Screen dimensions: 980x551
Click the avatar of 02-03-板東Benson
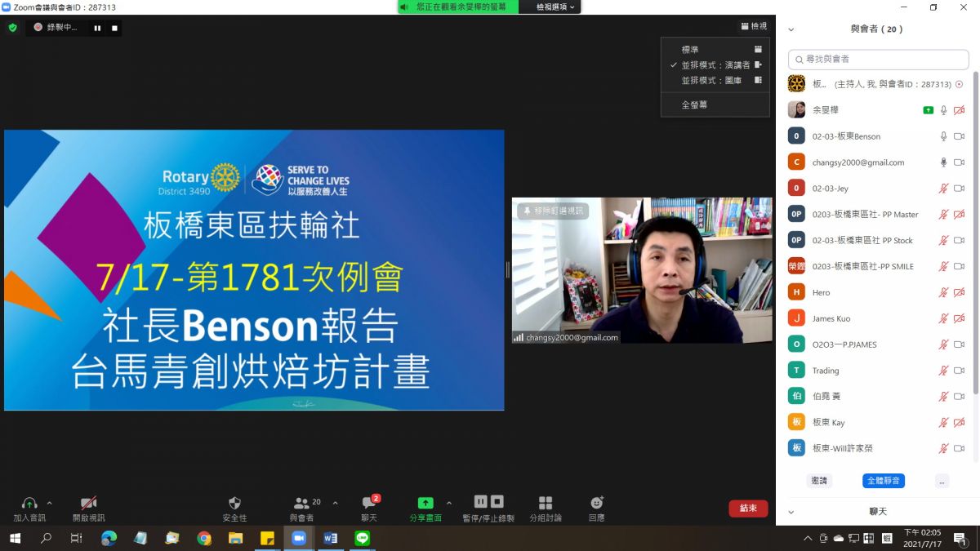pyautogui.click(x=796, y=136)
